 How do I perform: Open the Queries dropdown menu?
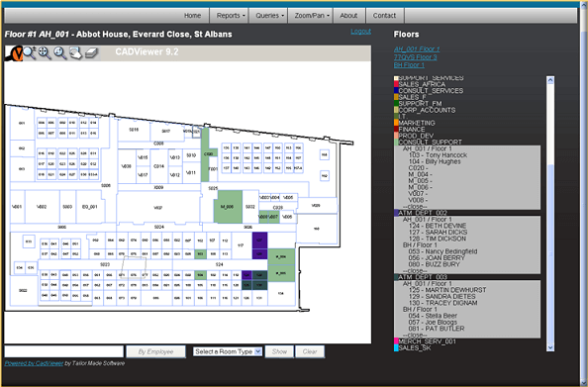[x=268, y=16]
